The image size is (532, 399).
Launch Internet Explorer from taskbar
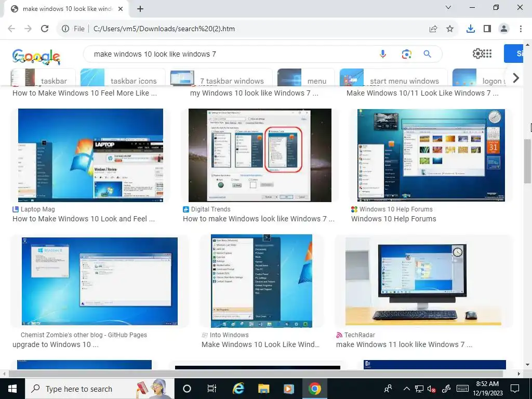click(238, 389)
